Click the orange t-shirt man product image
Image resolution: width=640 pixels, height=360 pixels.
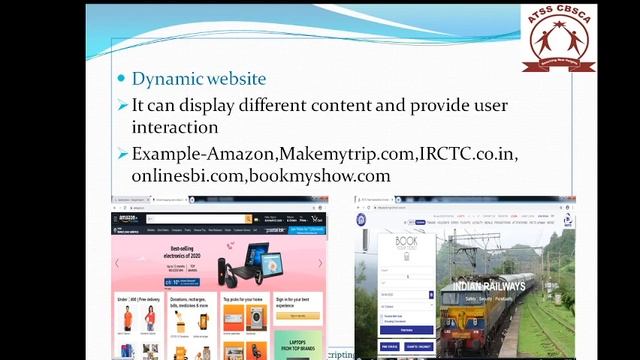(128, 318)
